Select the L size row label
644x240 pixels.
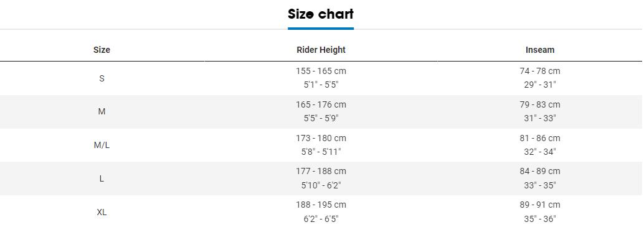pos(102,179)
